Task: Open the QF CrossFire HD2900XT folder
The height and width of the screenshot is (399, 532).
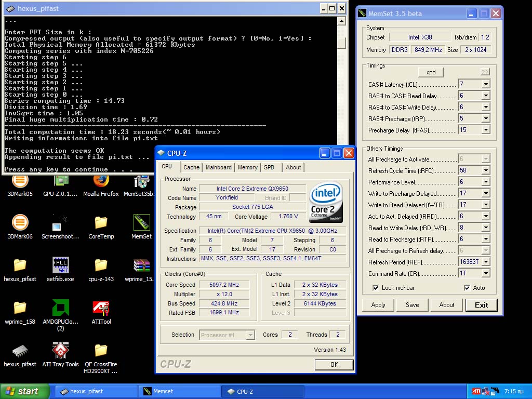Action: coord(101,358)
